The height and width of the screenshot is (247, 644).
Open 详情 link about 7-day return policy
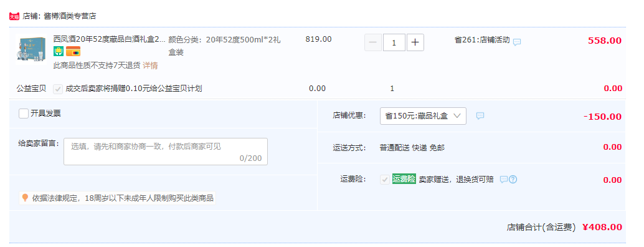(x=150, y=65)
